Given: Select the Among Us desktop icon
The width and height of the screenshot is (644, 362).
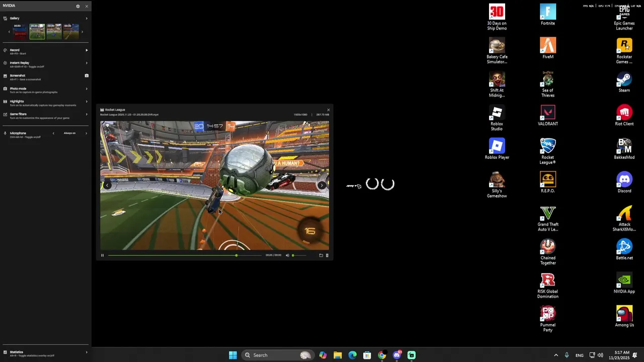Looking at the screenshot, I should (x=624, y=317).
